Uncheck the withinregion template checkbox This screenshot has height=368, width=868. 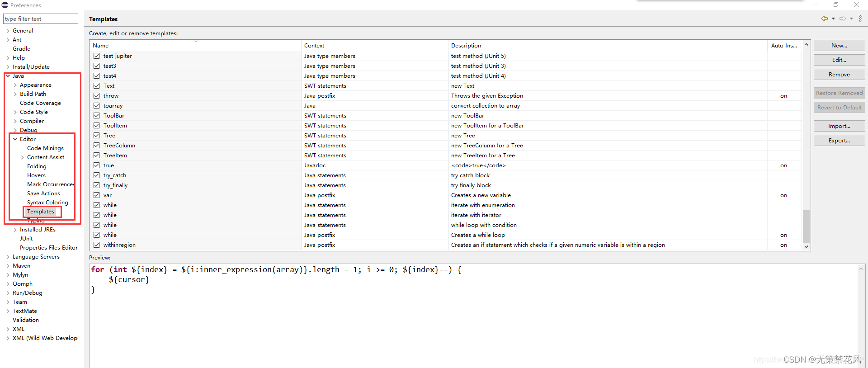(x=97, y=245)
